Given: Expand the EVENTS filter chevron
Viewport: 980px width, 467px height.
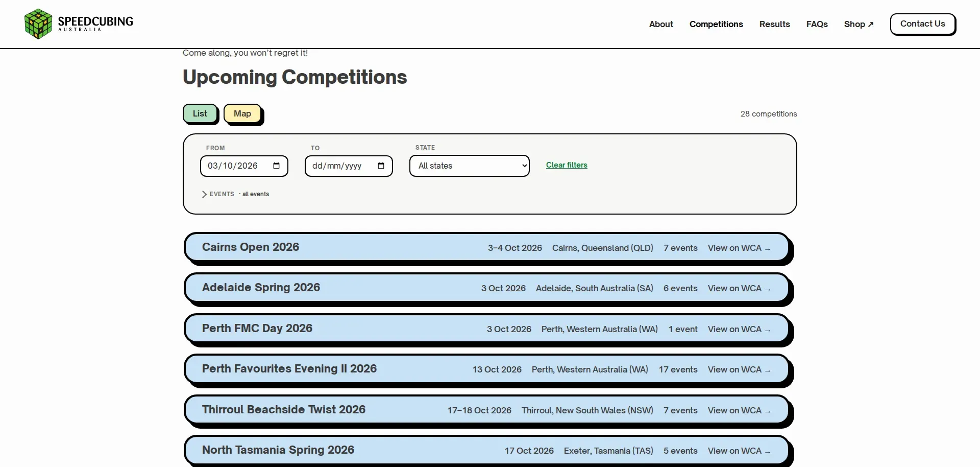Looking at the screenshot, I should 204,194.
